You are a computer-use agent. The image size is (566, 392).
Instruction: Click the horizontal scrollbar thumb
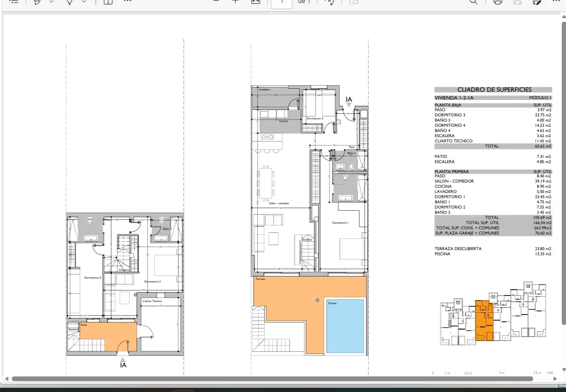[272, 379]
